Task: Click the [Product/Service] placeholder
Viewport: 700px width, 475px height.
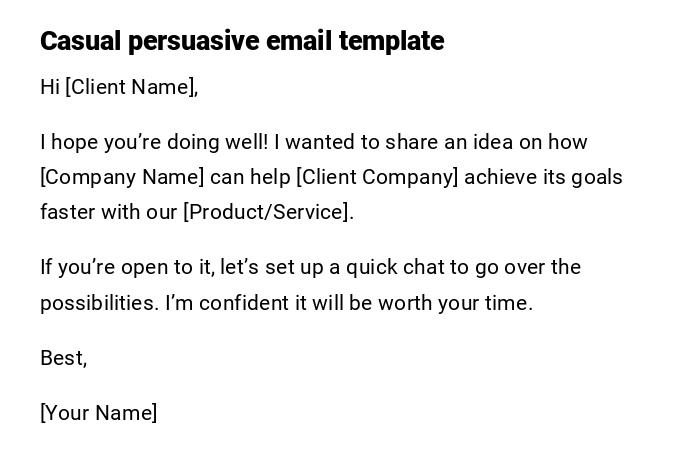Action: [266, 212]
